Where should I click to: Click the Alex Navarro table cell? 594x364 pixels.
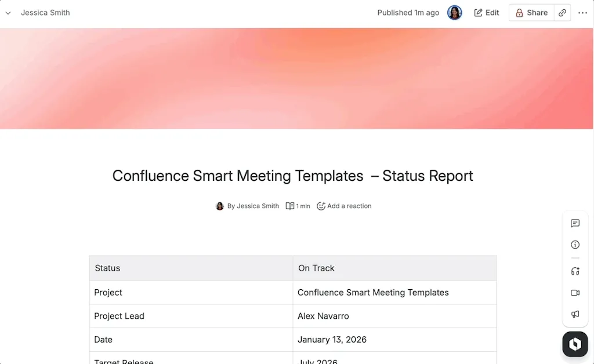[x=394, y=316]
